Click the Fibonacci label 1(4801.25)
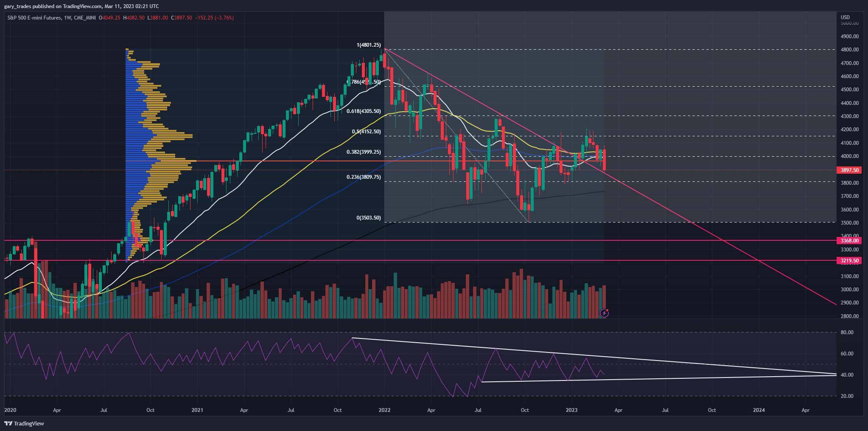The image size is (868, 431). (x=369, y=45)
